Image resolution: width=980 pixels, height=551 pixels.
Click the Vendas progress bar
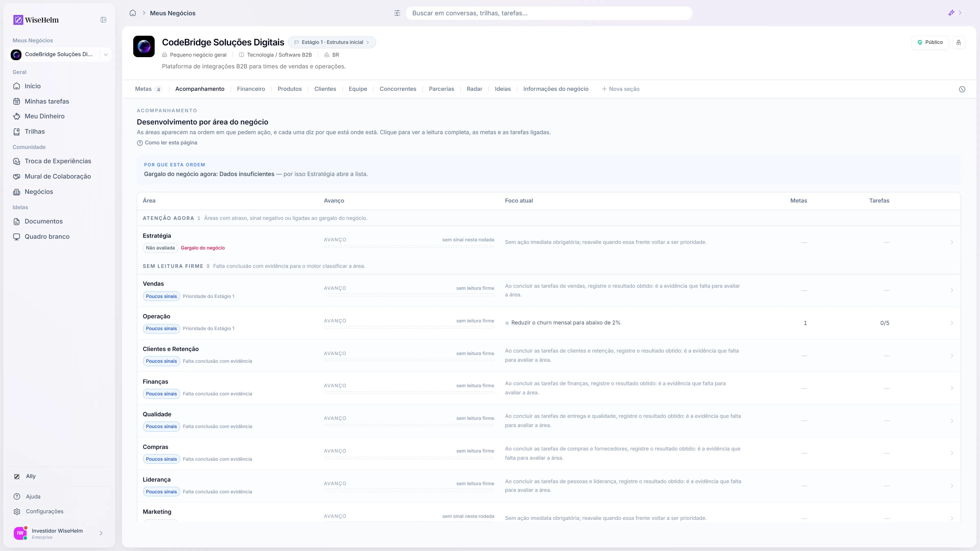coord(409,295)
